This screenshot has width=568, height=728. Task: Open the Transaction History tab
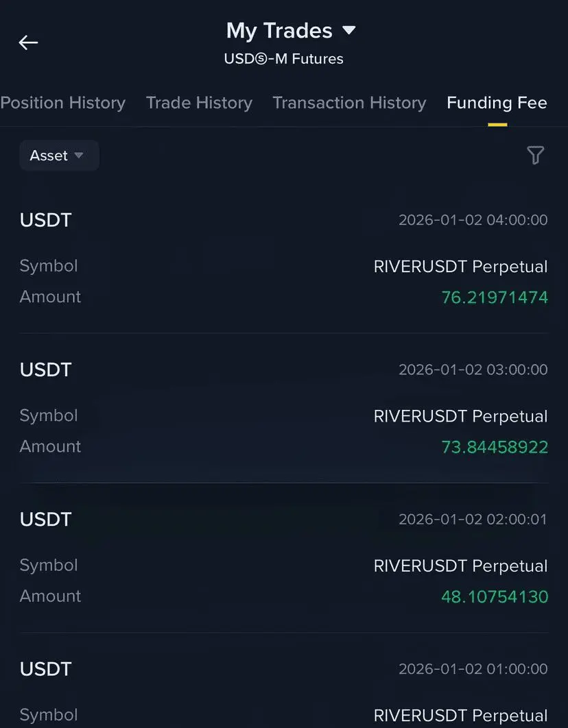[349, 103]
